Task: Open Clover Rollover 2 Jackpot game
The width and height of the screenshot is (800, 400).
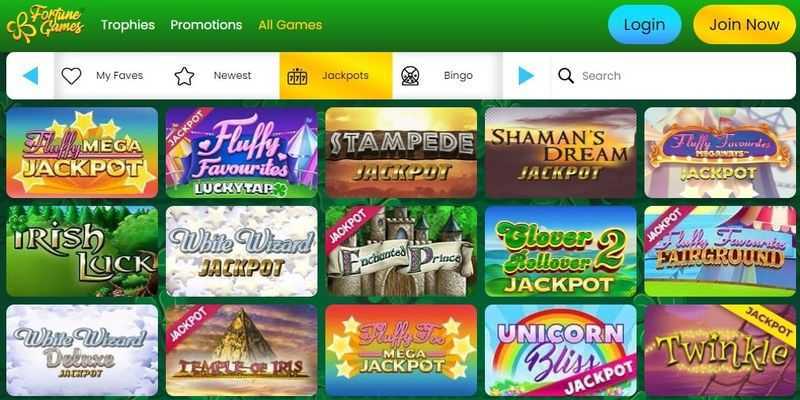Action: [561, 251]
